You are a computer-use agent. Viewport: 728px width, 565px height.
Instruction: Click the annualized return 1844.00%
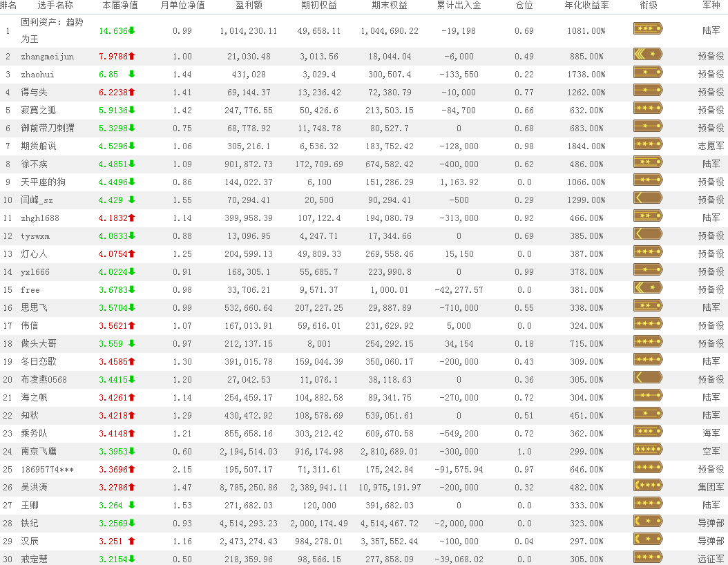click(x=586, y=146)
